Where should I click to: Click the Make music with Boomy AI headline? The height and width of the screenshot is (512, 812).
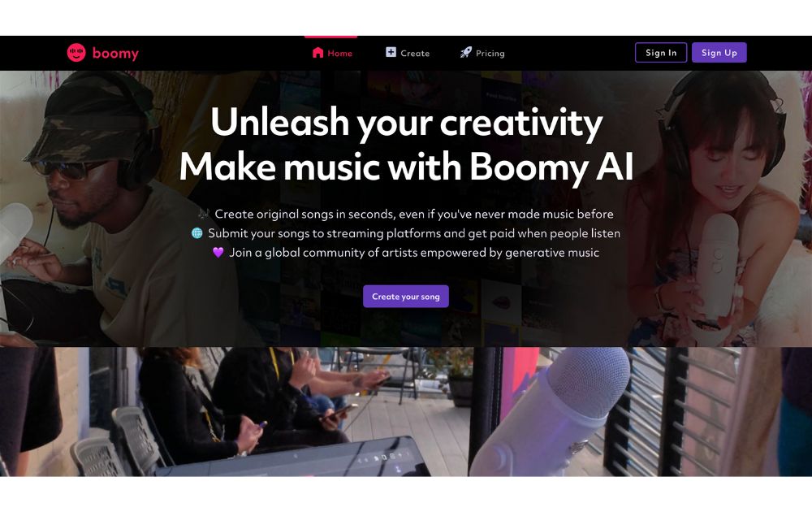point(407,167)
